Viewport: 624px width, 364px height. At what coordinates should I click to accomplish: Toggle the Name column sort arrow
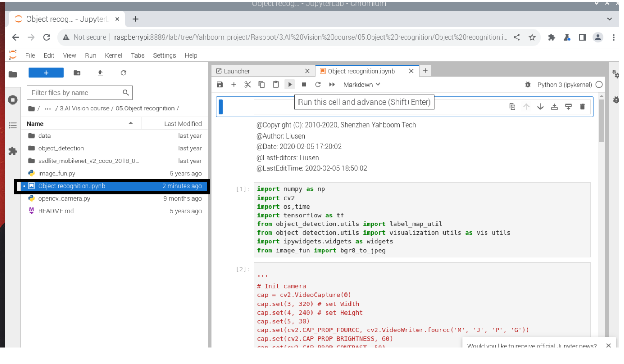coord(131,123)
